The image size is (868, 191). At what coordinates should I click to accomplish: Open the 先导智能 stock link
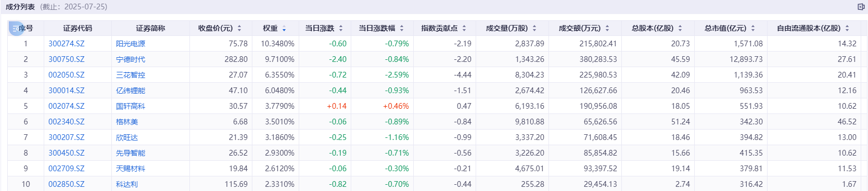click(131, 153)
